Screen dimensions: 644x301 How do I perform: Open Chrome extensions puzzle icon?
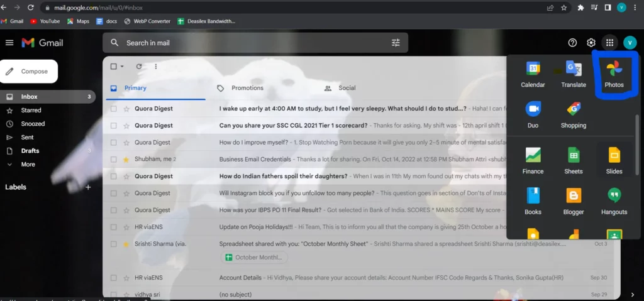(x=580, y=8)
